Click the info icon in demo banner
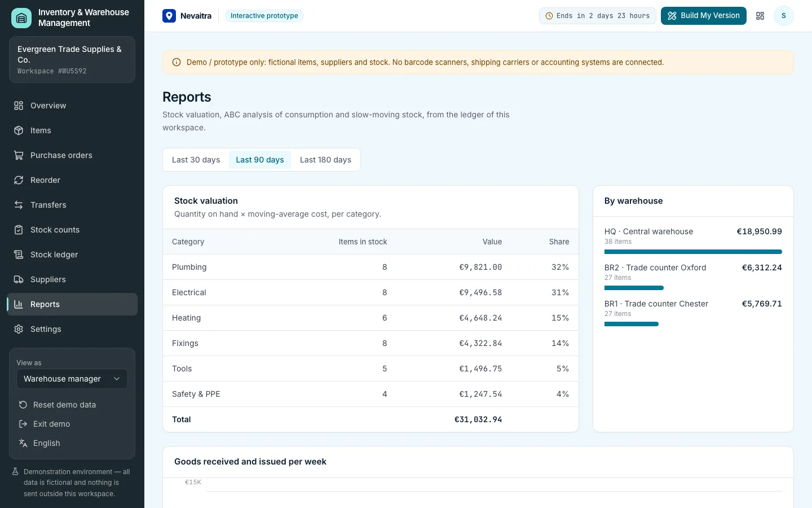Screen dimensions: 812x508 176,62
